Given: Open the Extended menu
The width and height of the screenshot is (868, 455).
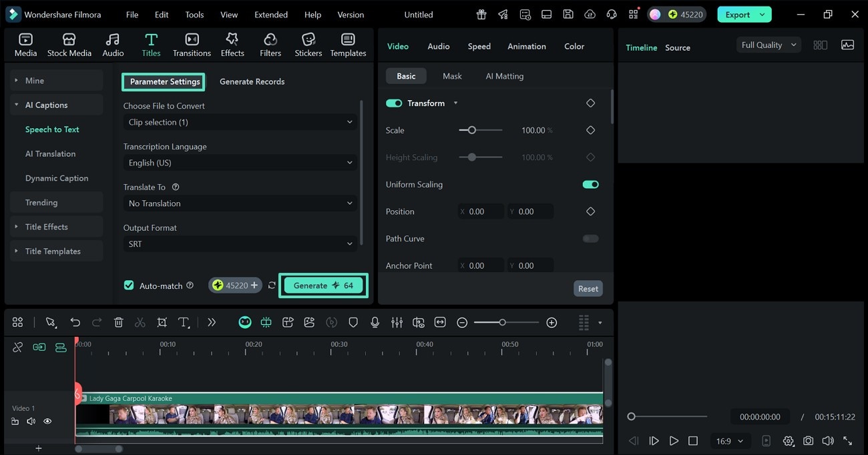Looking at the screenshot, I should click(x=271, y=15).
